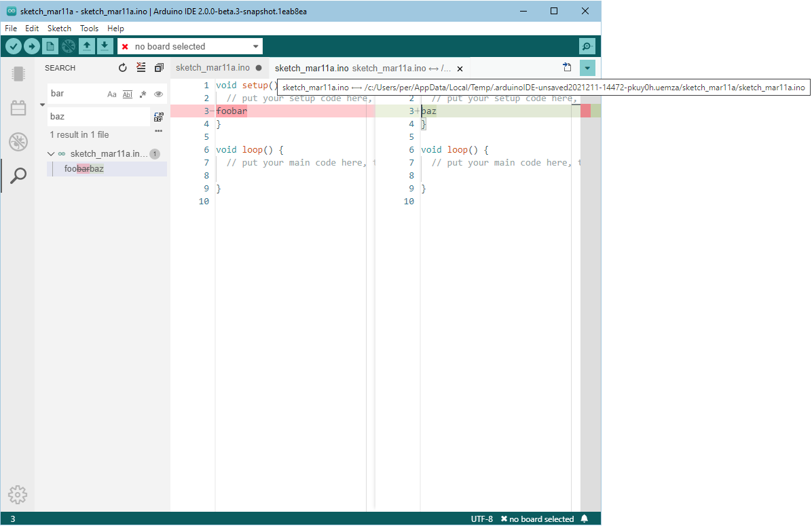Open the search details ellipsis
Image resolution: width=812 pixels, height=526 pixels.
pos(158,131)
